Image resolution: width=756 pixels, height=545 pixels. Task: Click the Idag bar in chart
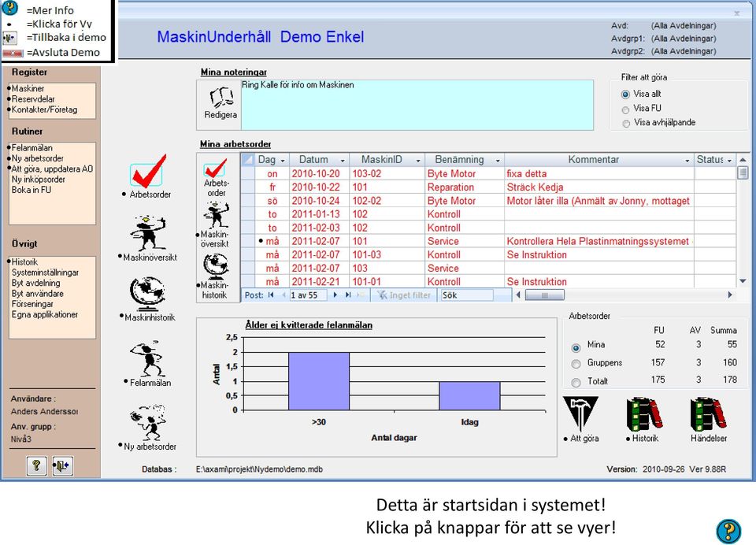click(469, 396)
